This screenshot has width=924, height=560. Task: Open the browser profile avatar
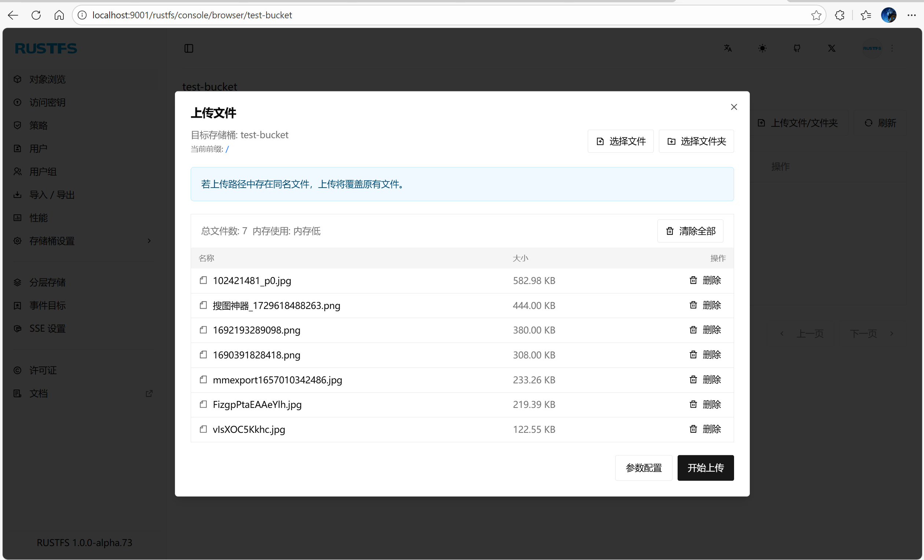(888, 15)
